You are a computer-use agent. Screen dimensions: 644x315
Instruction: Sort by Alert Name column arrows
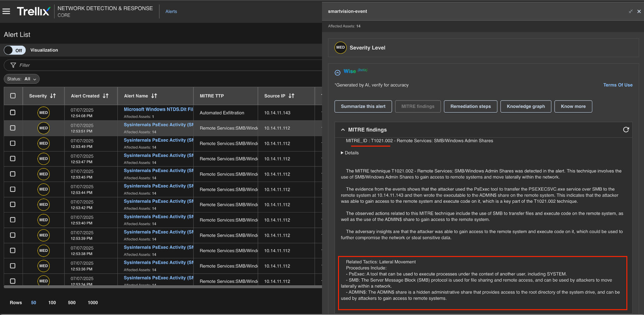(x=154, y=96)
